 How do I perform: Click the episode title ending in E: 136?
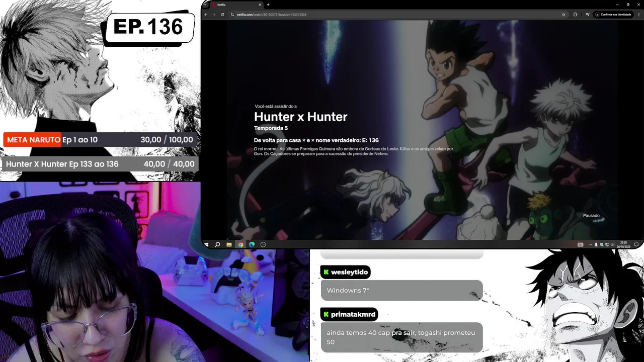[x=316, y=140]
